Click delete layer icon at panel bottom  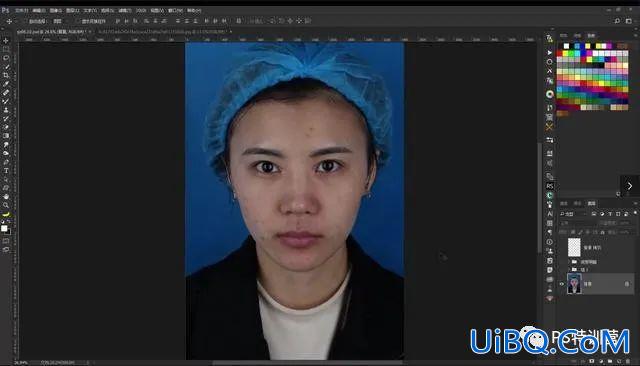[x=628, y=361]
